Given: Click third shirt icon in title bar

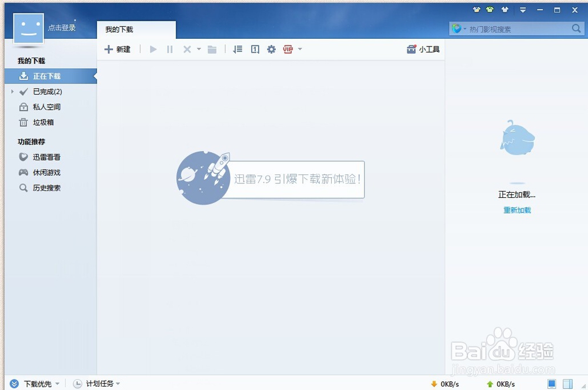Looking at the screenshot, I should [x=505, y=10].
